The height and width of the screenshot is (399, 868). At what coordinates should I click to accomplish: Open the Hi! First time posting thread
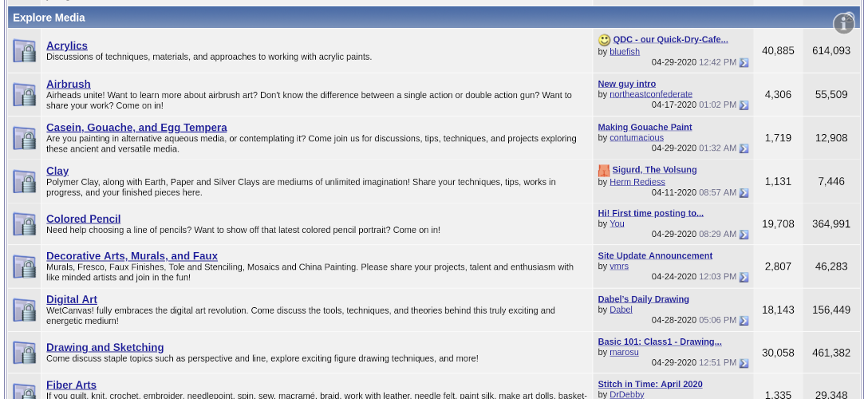(650, 213)
